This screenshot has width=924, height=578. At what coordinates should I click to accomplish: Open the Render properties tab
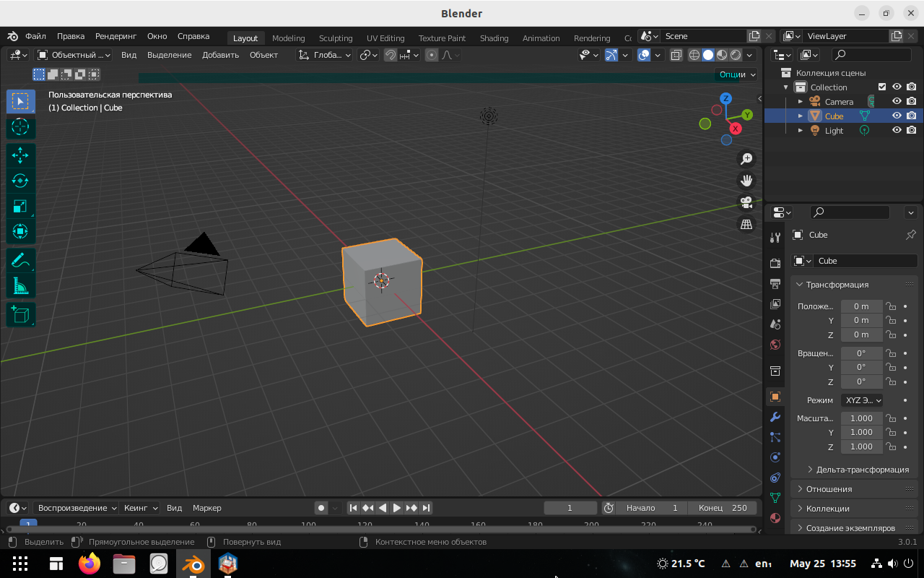tap(775, 263)
